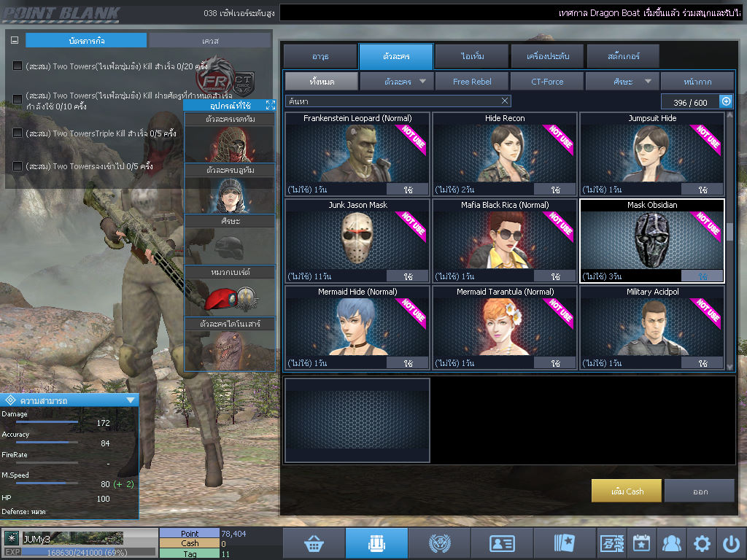Click the inventory list scrollbar thumb
This screenshot has height=560, width=747.
point(729,231)
